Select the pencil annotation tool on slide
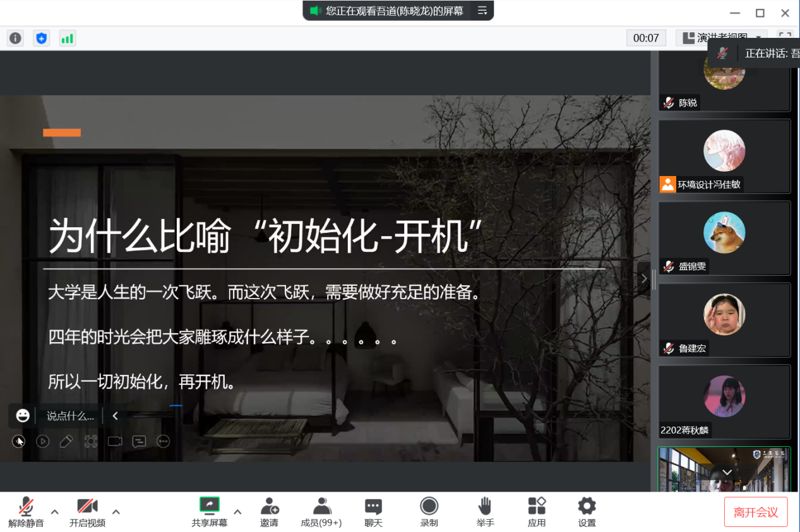Screen dimensions: 800x532 click(x=66, y=441)
